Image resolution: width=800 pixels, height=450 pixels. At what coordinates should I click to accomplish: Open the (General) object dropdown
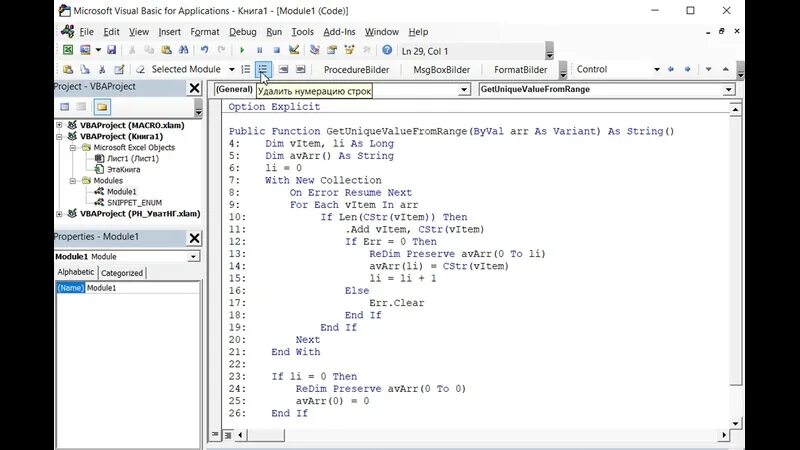pyautogui.click(x=464, y=90)
